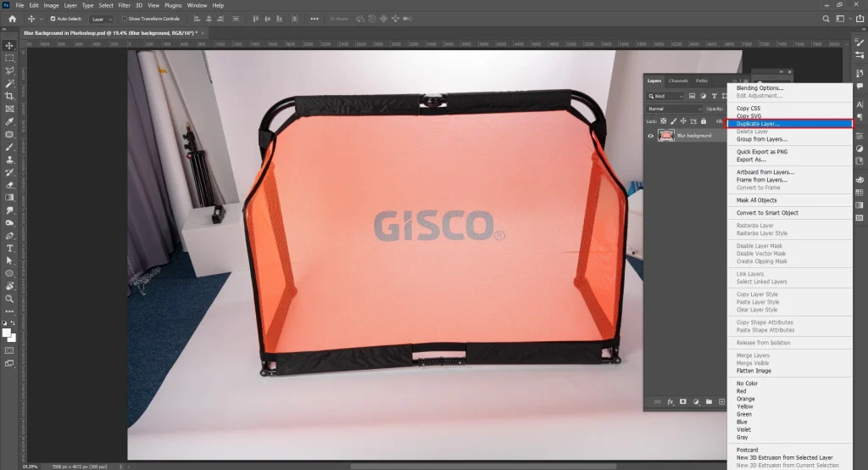Image resolution: width=868 pixels, height=470 pixels.
Task: Hide the Blur background layer
Action: coord(651,136)
